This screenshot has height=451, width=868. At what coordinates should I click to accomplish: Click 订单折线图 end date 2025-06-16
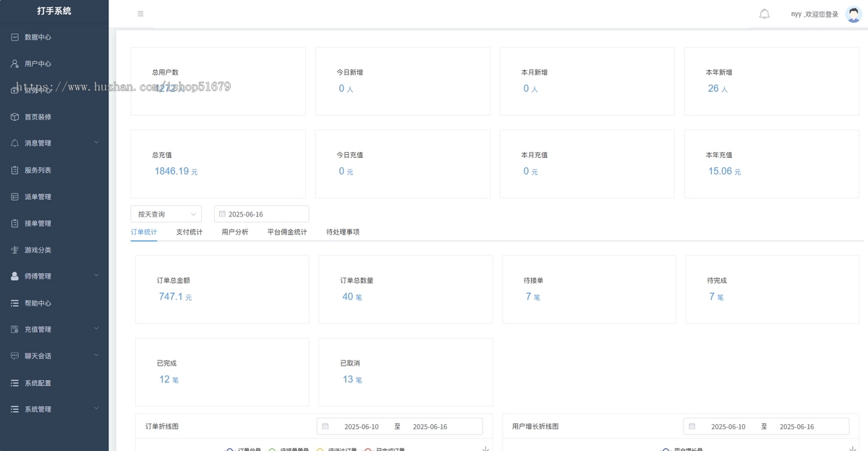coord(430,427)
